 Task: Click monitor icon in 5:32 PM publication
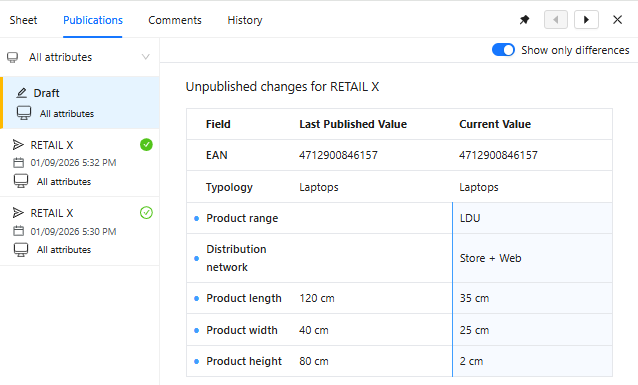pyautogui.click(x=21, y=181)
